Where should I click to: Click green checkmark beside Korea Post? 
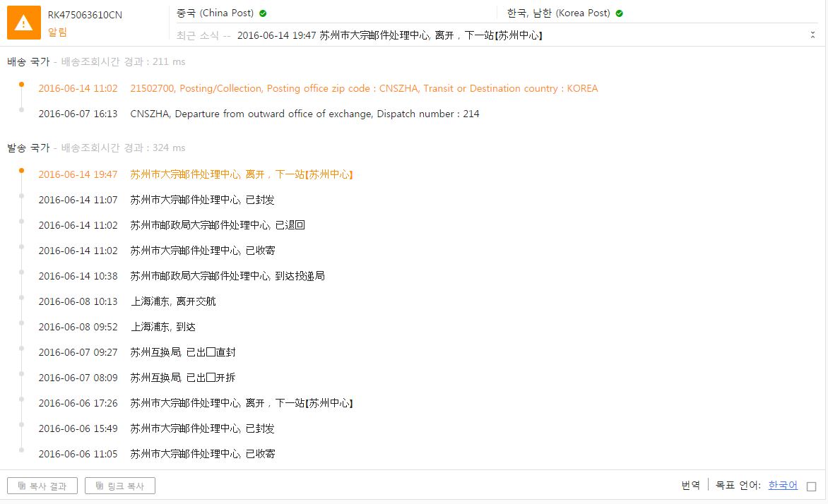(x=619, y=13)
